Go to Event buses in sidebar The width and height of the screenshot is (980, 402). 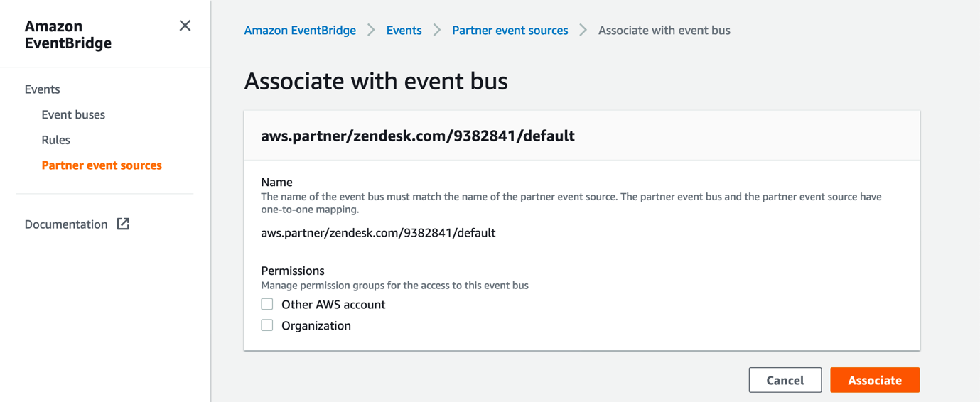point(73,115)
